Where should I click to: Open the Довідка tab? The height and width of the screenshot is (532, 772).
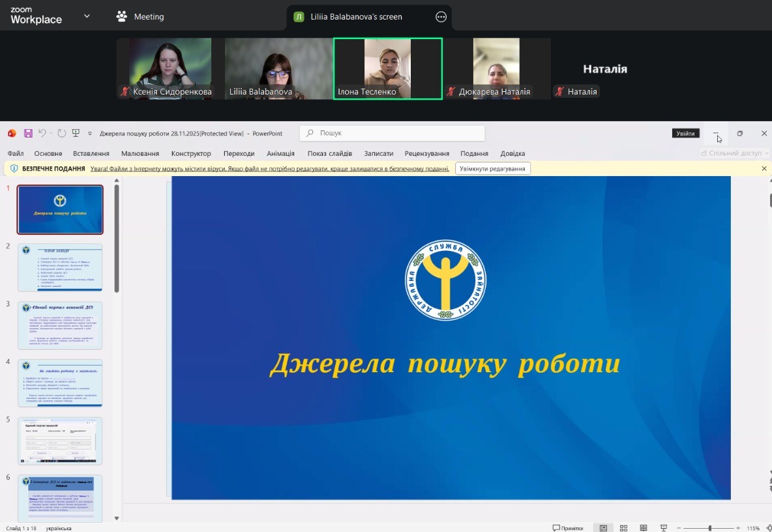point(512,154)
